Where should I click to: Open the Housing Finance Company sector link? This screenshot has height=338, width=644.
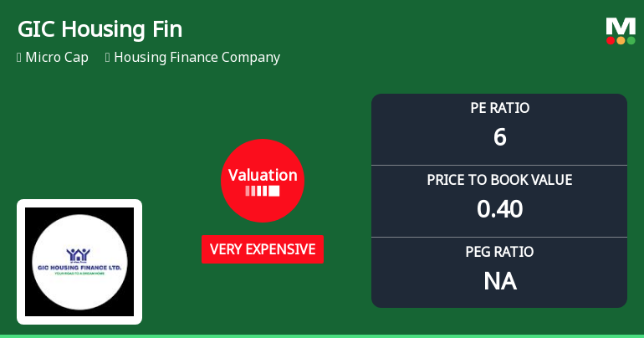coord(197,58)
